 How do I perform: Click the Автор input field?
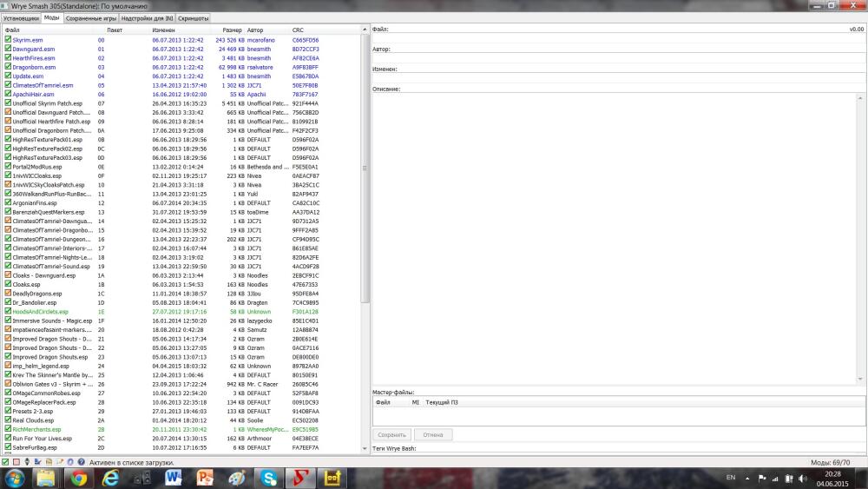(x=619, y=58)
